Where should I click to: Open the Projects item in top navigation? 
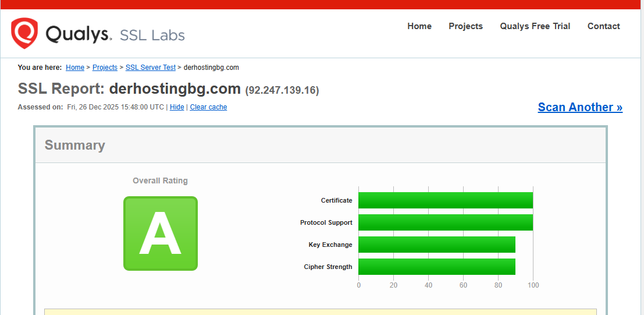click(x=465, y=26)
